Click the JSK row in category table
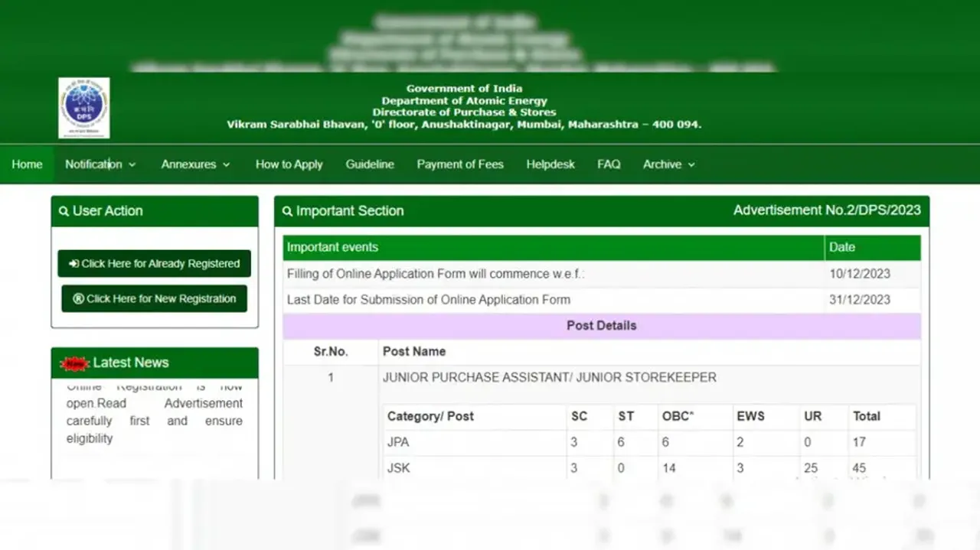The image size is (980, 550). point(398,467)
